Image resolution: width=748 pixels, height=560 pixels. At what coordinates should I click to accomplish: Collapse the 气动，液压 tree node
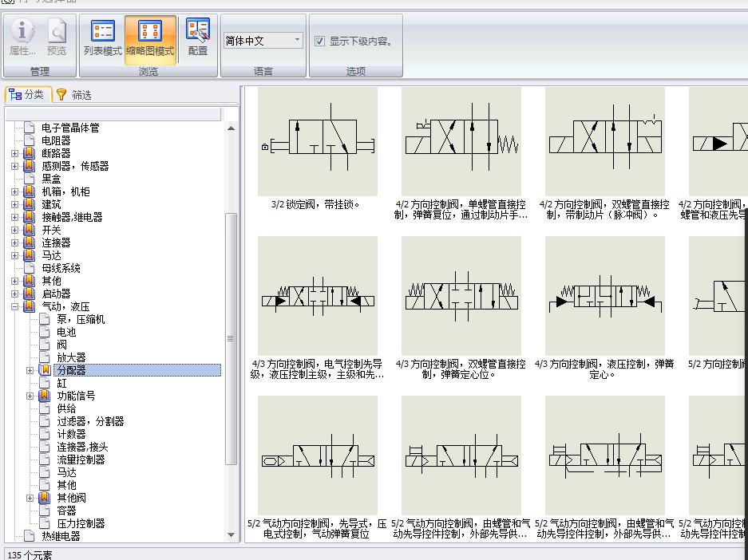(15, 306)
